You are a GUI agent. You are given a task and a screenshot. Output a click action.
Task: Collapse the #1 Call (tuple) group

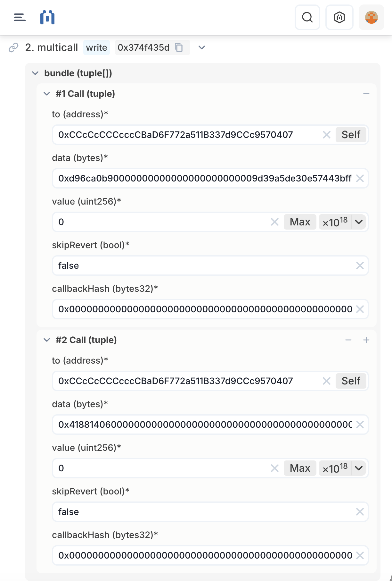click(x=47, y=94)
